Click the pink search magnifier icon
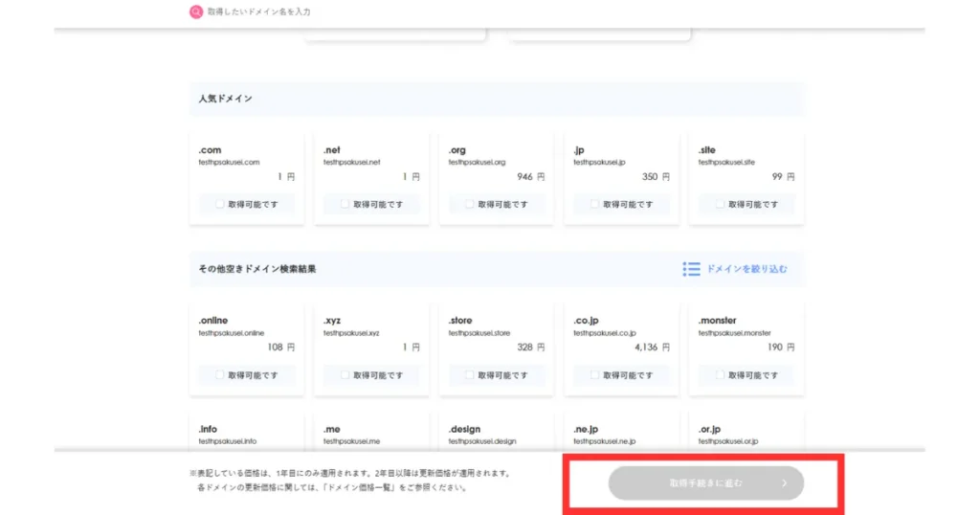Image resolution: width=980 pixels, height=515 pixels. tap(196, 12)
